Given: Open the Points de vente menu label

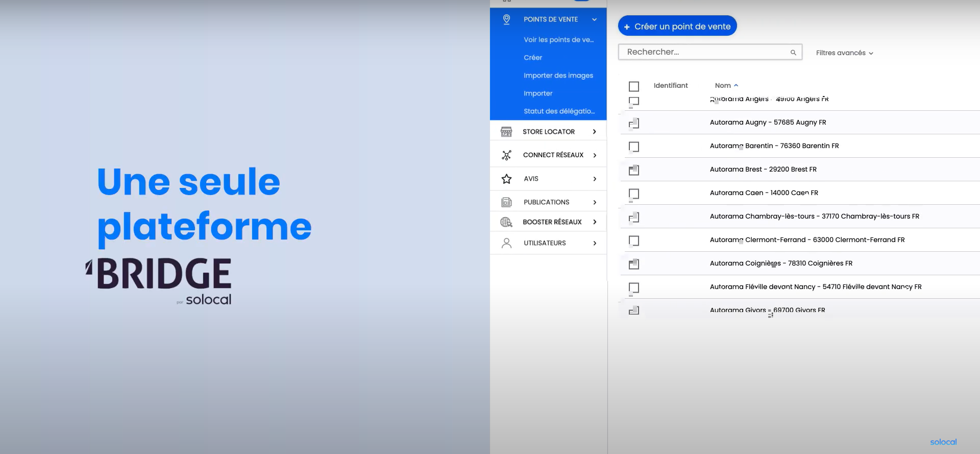Looking at the screenshot, I should (x=551, y=19).
